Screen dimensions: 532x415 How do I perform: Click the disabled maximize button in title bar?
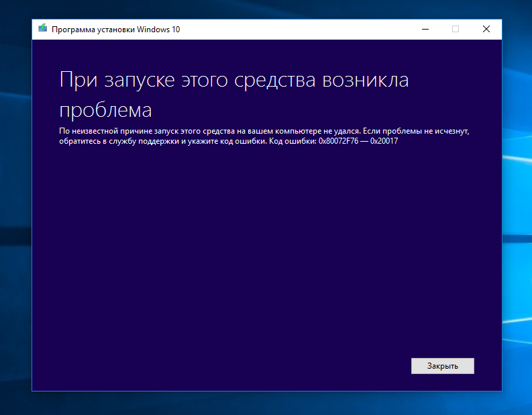(x=456, y=29)
